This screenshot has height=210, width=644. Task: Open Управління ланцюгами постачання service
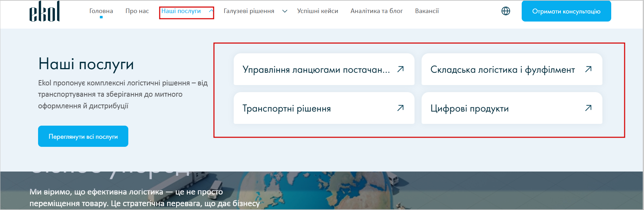pyautogui.click(x=324, y=69)
